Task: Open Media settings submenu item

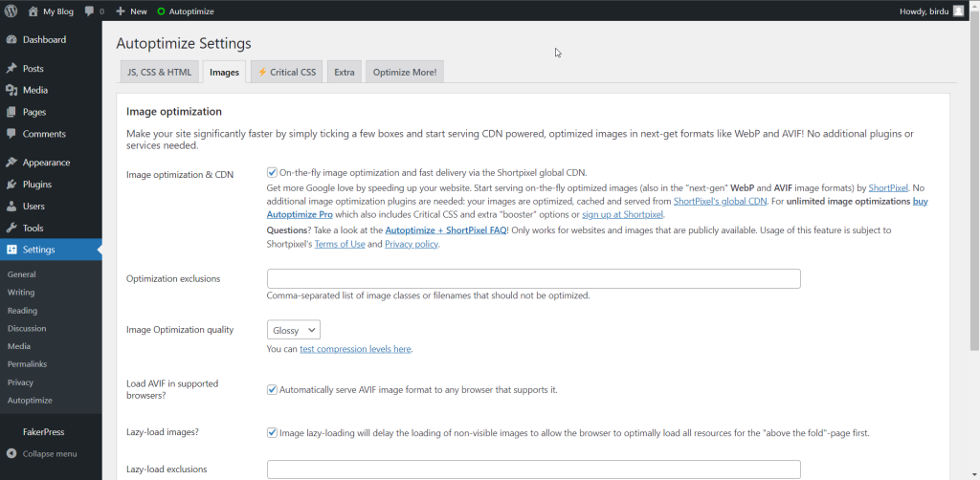Action: [19, 346]
